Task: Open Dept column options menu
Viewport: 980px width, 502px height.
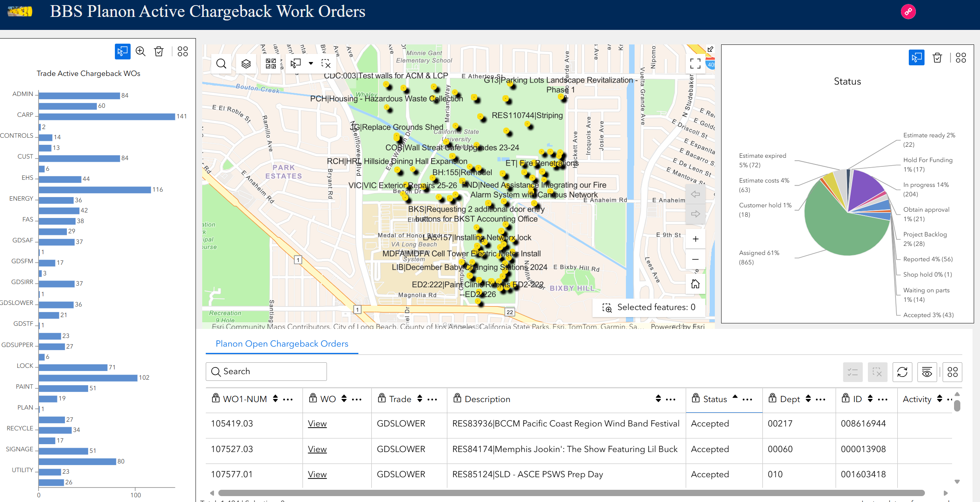Action: tap(821, 399)
